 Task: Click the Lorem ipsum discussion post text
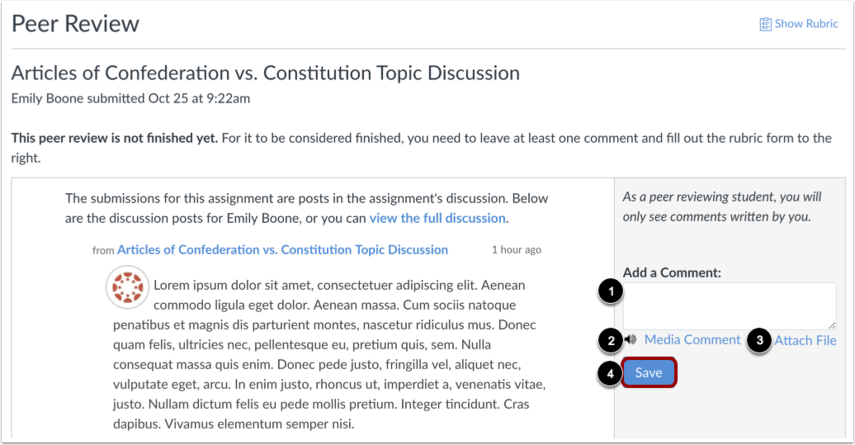[x=329, y=354]
